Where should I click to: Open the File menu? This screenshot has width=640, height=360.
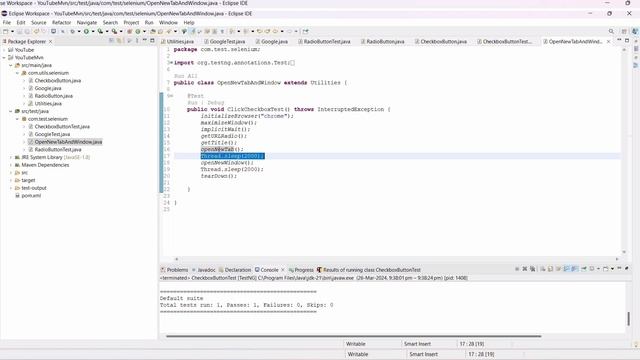[x=7, y=22]
